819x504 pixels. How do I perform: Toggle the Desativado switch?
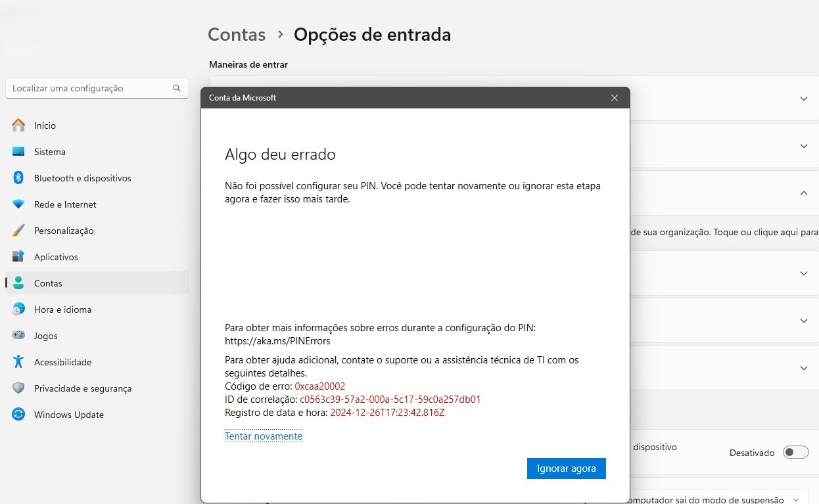coord(795,452)
